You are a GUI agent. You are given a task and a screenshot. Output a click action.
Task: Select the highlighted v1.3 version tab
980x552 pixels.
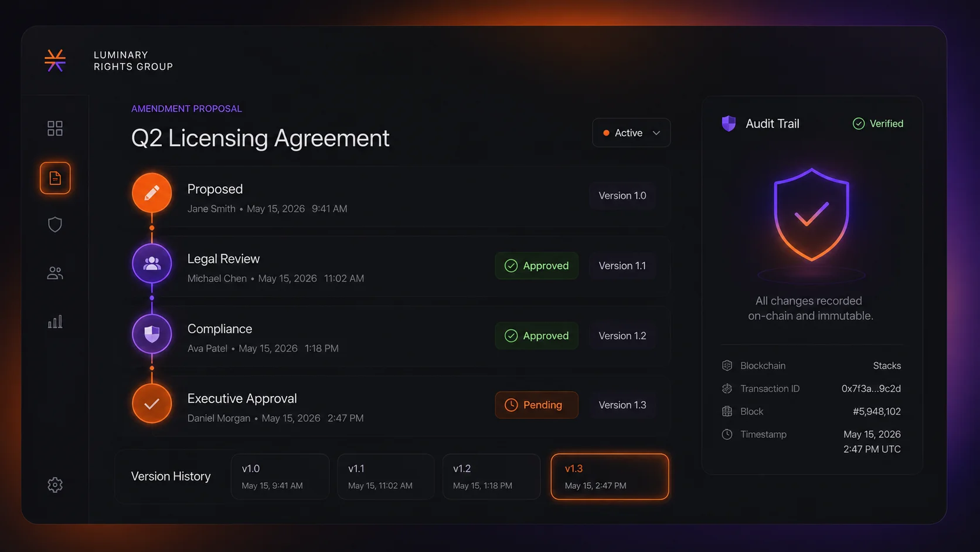[x=610, y=476]
